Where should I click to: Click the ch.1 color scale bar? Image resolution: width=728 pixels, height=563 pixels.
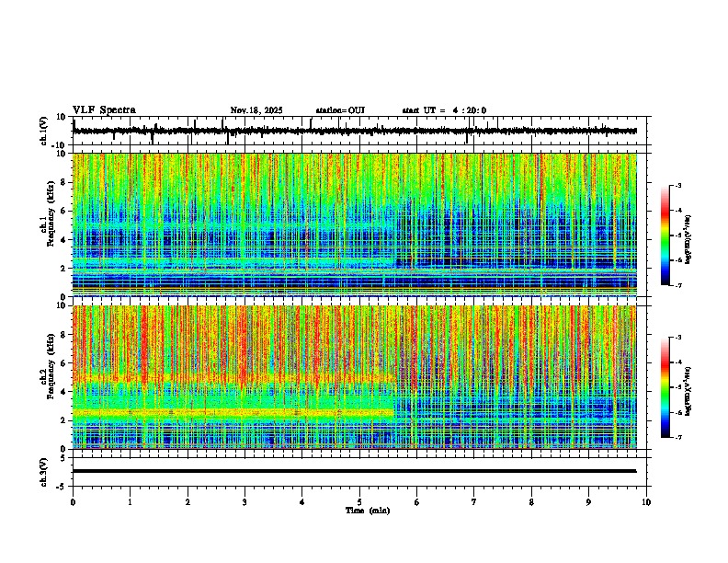click(665, 236)
